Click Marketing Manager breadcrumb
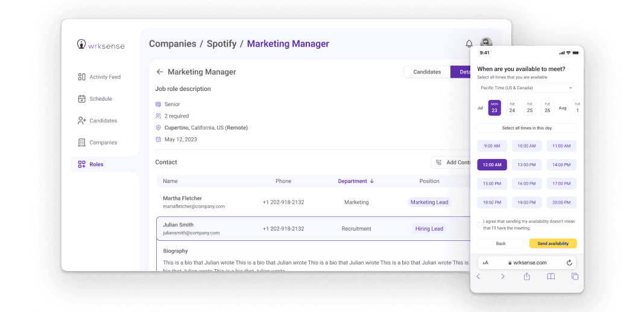The height and width of the screenshot is (312, 644). 288,44
